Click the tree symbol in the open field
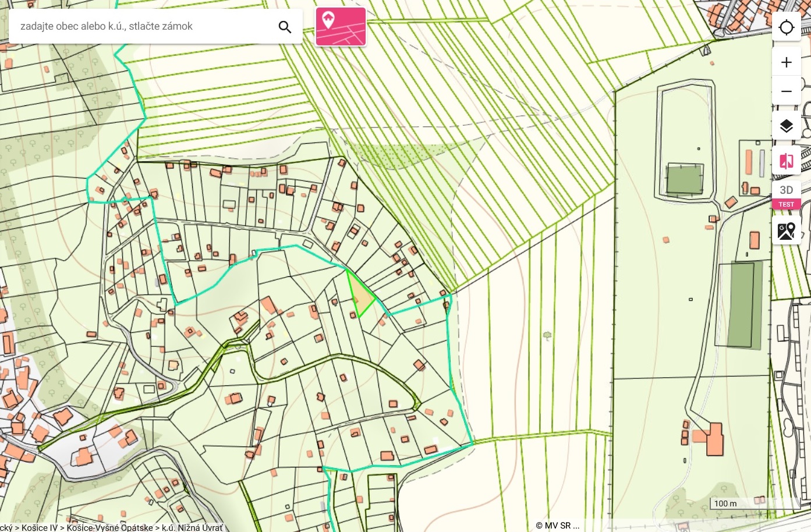 tap(547, 336)
